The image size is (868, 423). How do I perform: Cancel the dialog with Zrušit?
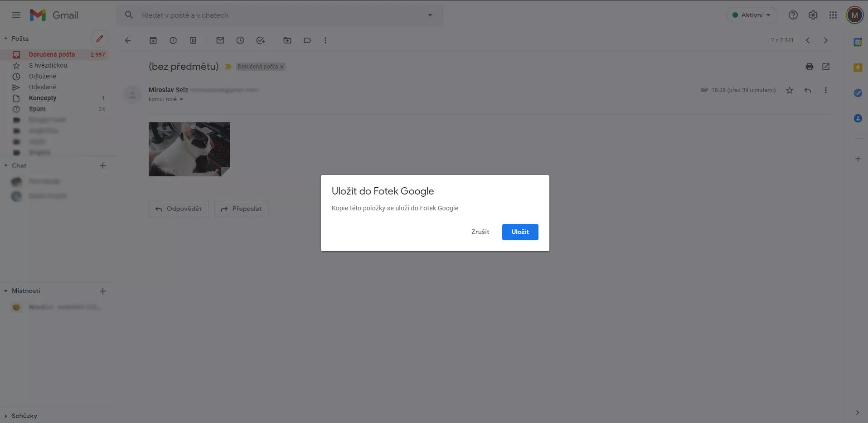(x=480, y=232)
